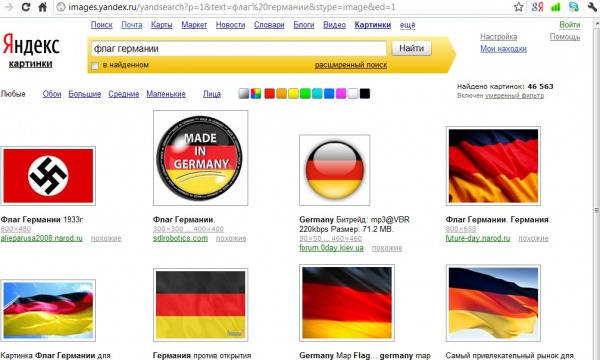Open 'расширенный поиск' advanced search link
600x360 pixels.
pos(351,65)
